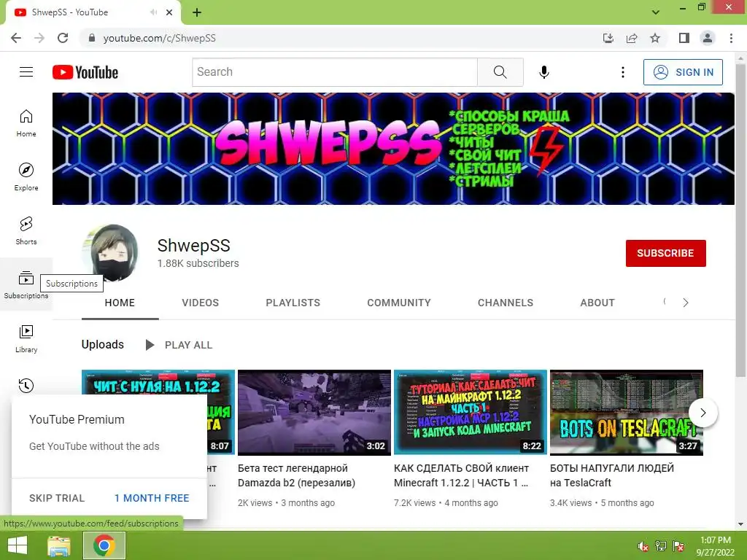Open Chrome three-dot menu
The height and width of the screenshot is (560, 747).
(x=731, y=38)
